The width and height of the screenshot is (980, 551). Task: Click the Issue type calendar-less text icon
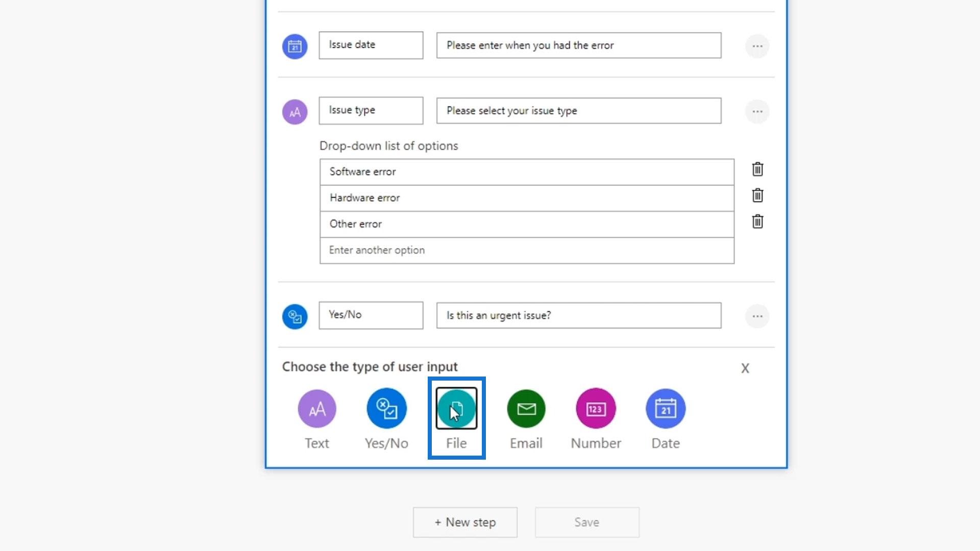click(295, 112)
